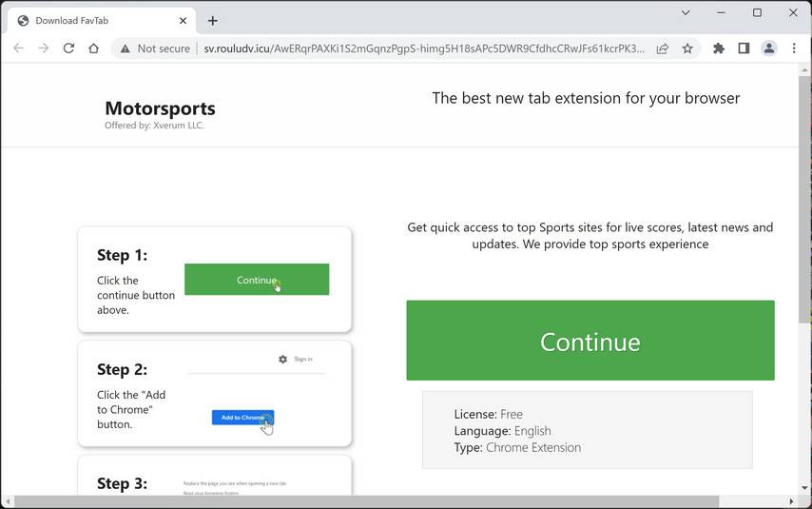Select the Download FavTab tab

click(95, 21)
